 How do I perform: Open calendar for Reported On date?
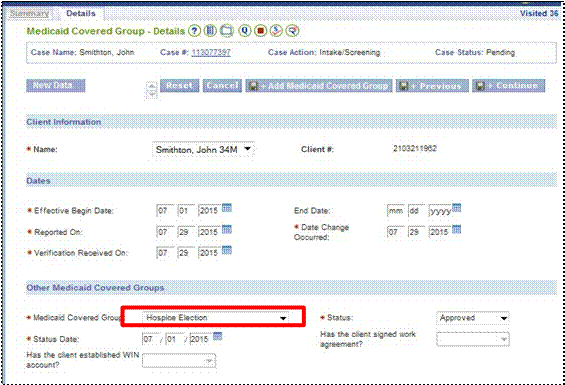tap(227, 229)
